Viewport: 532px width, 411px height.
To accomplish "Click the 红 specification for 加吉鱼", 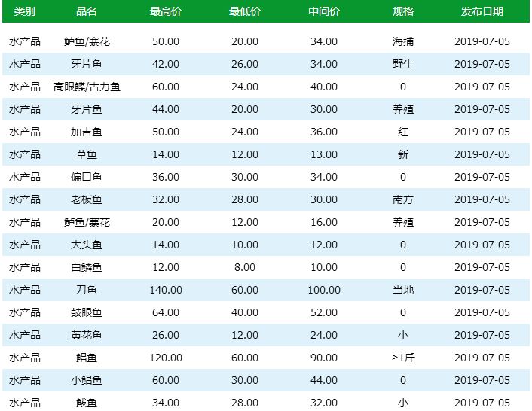I will pos(403,132).
